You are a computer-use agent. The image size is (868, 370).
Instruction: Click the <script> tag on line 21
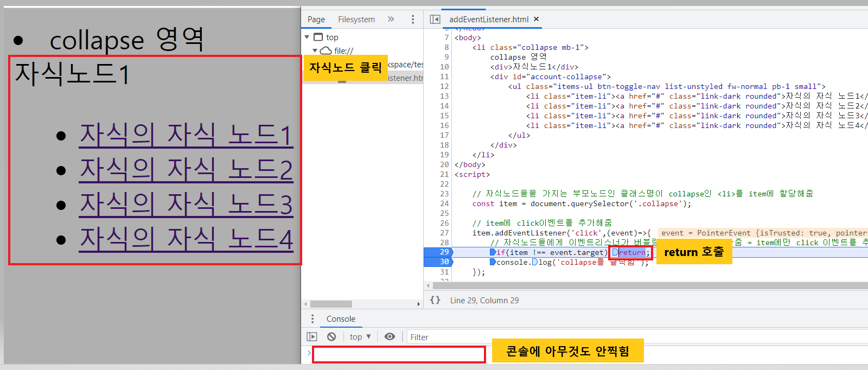(x=472, y=174)
